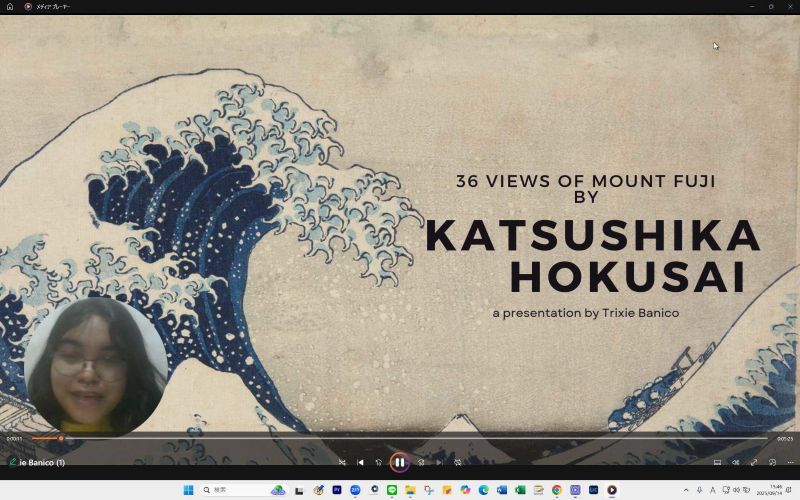The width and height of the screenshot is (800, 500).
Task: Open the volume control in the player
Action: point(736,462)
